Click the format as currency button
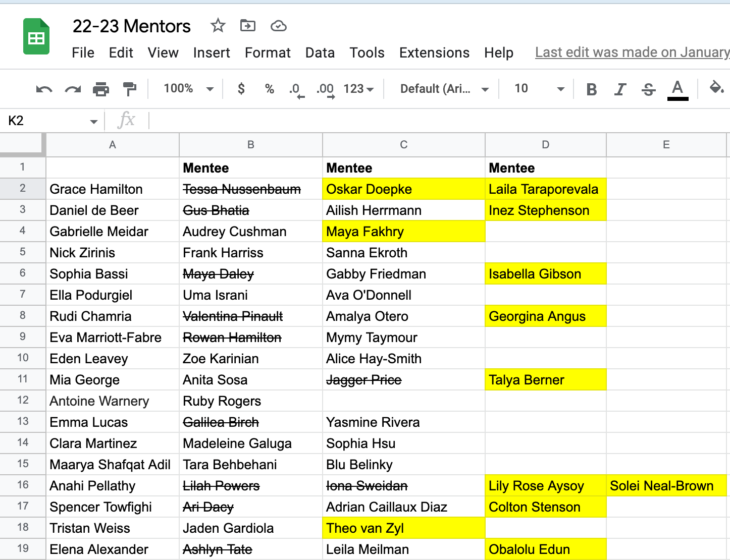730x560 pixels. click(241, 89)
